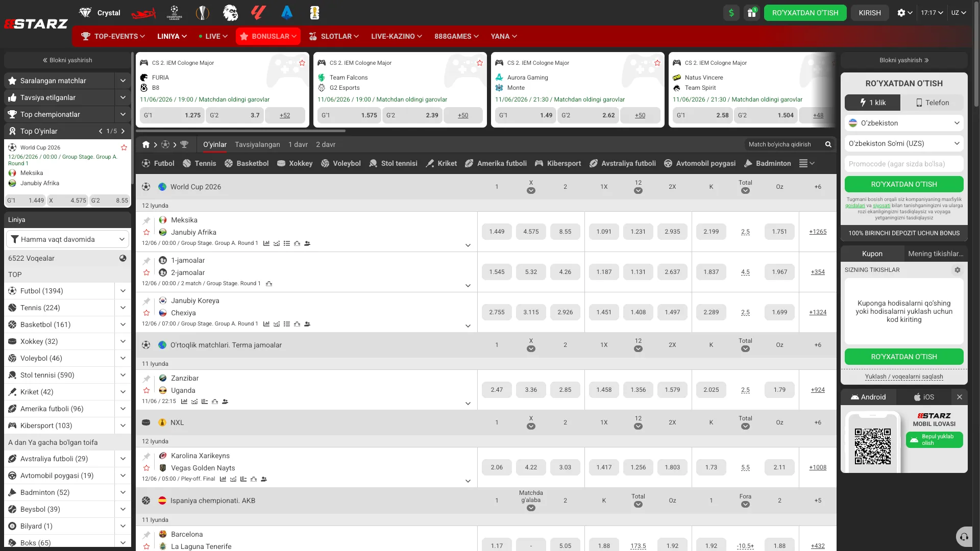Favorite the Team Falcons vs G2 card
Screen dimensions: 980x551
[x=480, y=63]
